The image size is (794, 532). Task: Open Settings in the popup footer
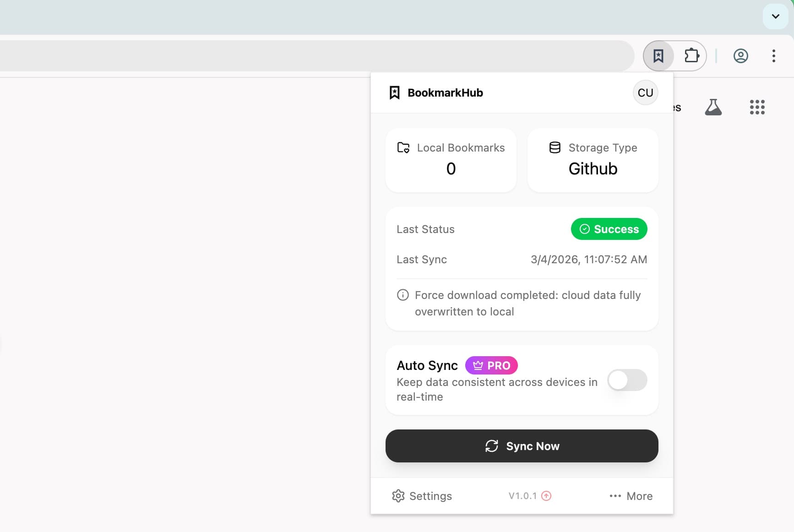click(x=422, y=496)
